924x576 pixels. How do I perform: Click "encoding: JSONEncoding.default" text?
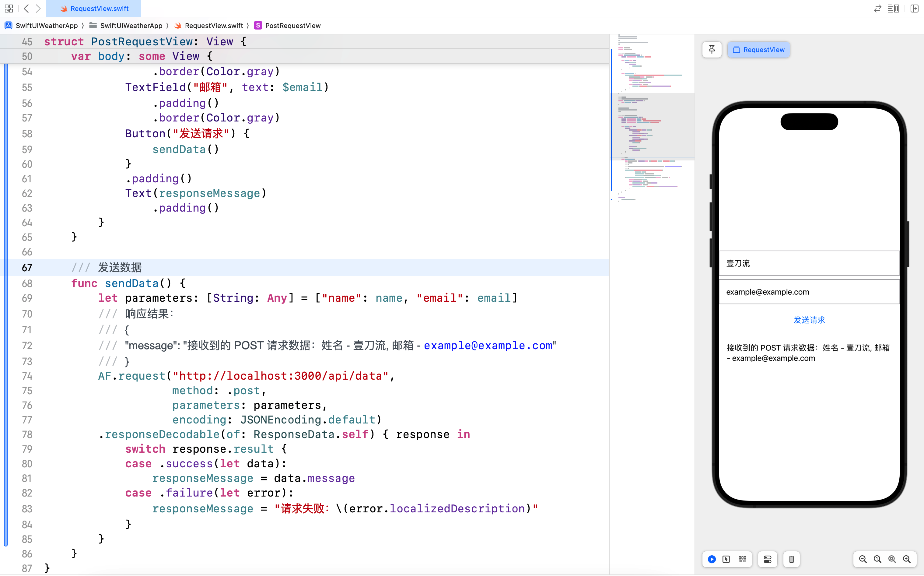pos(277,420)
